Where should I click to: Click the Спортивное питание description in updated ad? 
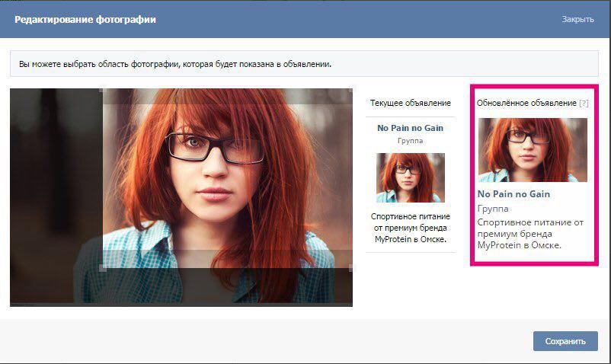pos(530,234)
